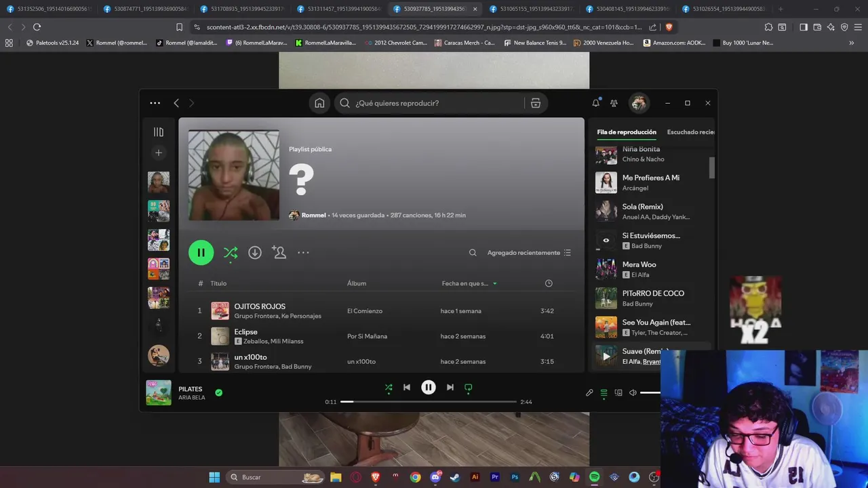This screenshot has width=868, height=488.
Task: Download the playlist
Action: pyautogui.click(x=255, y=252)
